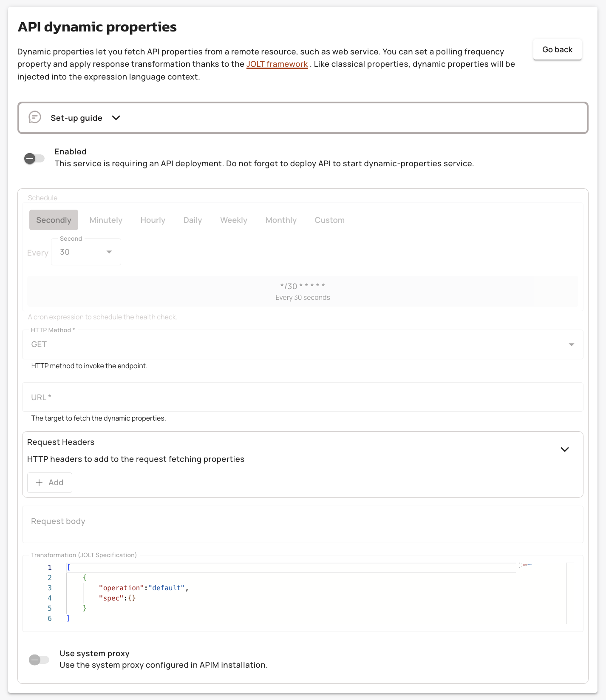Click the Set-up guide chat bubble icon
Image resolution: width=606 pixels, height=700 pixels.
[35, 117]
